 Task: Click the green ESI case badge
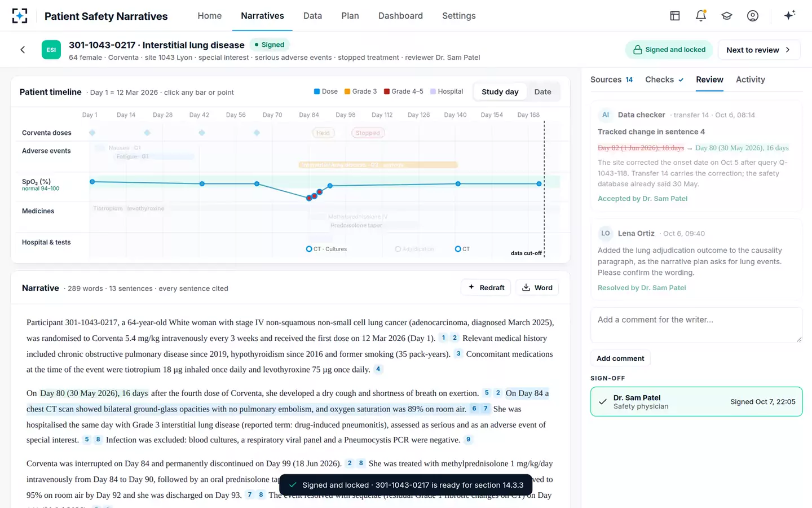click(51, 50)
